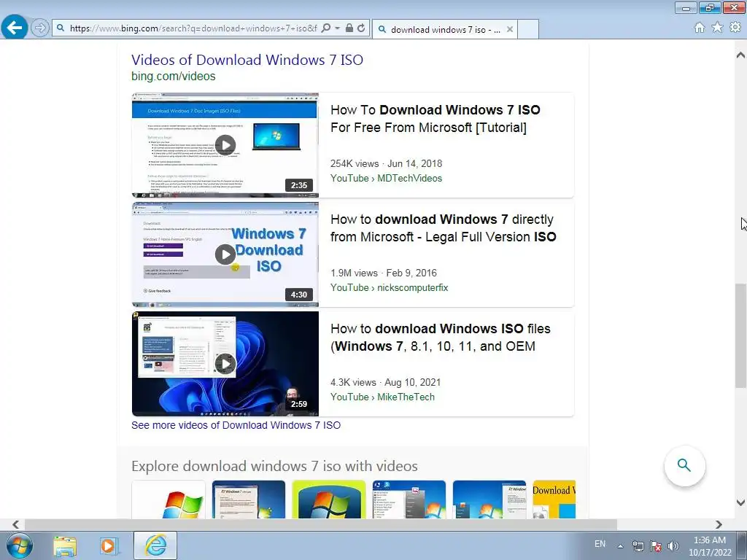The height and width of the screenshot is (560, 747).
Task: Click the search magnifier in address bar
Action: point(326,28)
